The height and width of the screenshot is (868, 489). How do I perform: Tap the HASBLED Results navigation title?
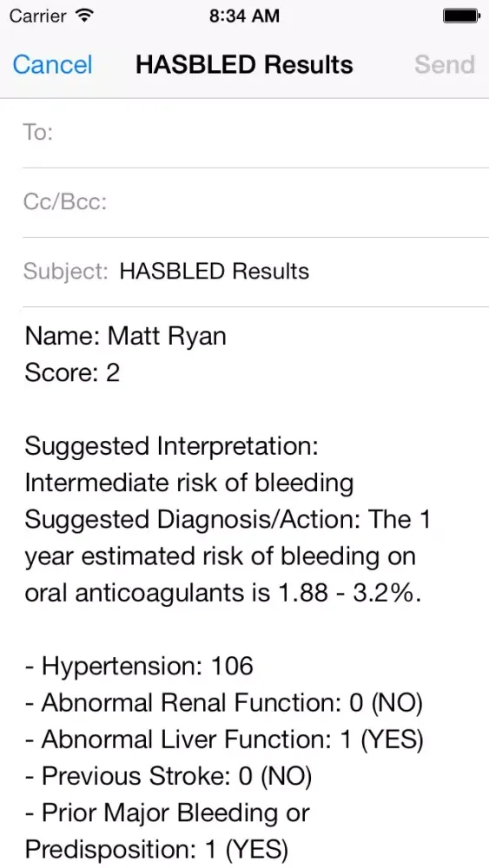pyautogui.click(x=244, y=65)
